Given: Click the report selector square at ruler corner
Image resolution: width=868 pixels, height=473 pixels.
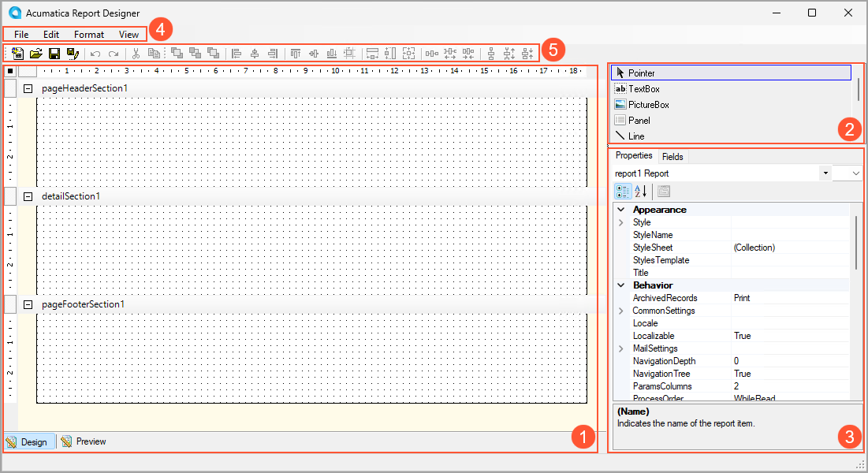Looking at the screenshot, I should [10, 71].
